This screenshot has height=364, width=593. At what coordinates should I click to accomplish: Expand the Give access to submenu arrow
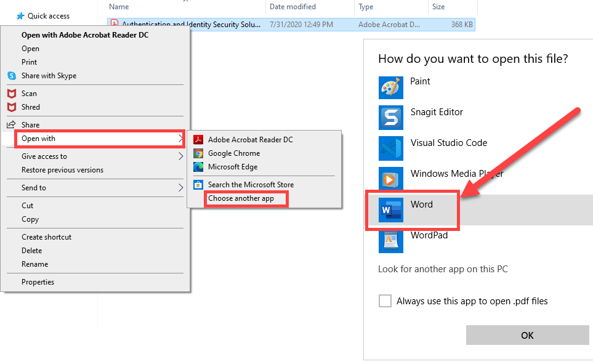180,156
